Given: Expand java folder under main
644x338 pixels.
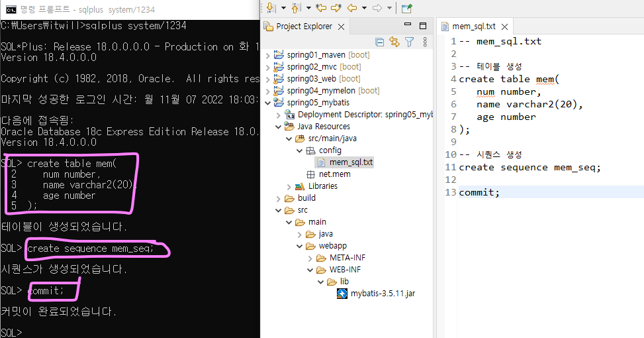Looking at the screenshot, I should pos(300,235).
